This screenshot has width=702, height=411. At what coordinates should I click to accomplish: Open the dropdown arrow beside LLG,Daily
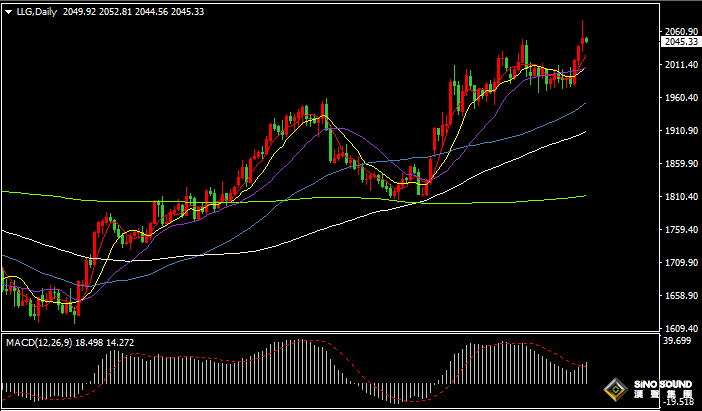7,11
